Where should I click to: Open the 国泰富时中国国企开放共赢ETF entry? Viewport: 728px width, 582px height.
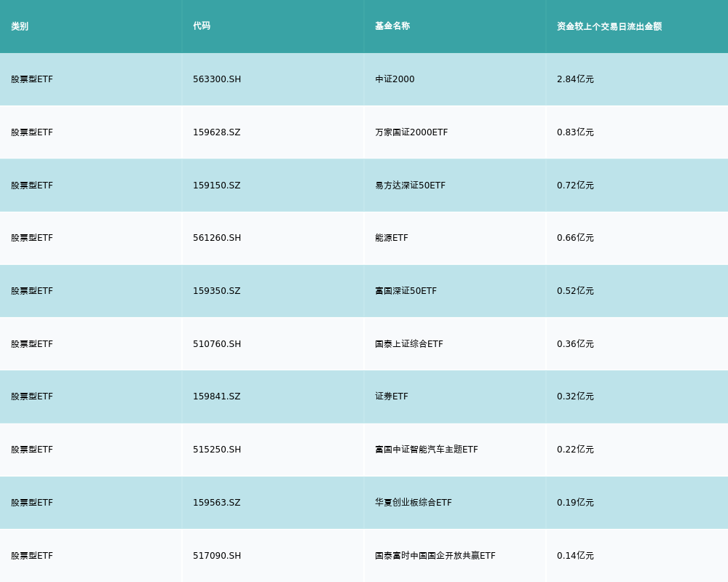coord(435,556)
